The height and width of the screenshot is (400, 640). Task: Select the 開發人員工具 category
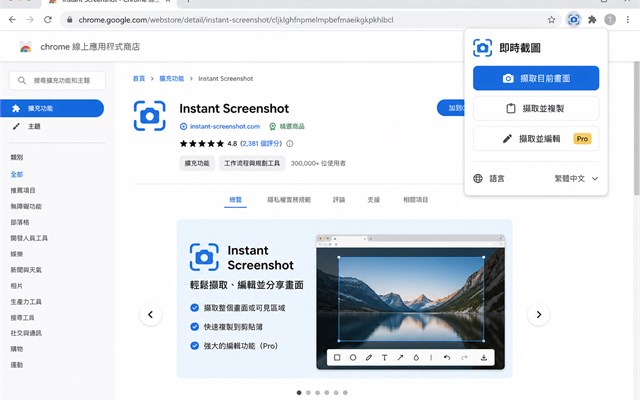29,238
